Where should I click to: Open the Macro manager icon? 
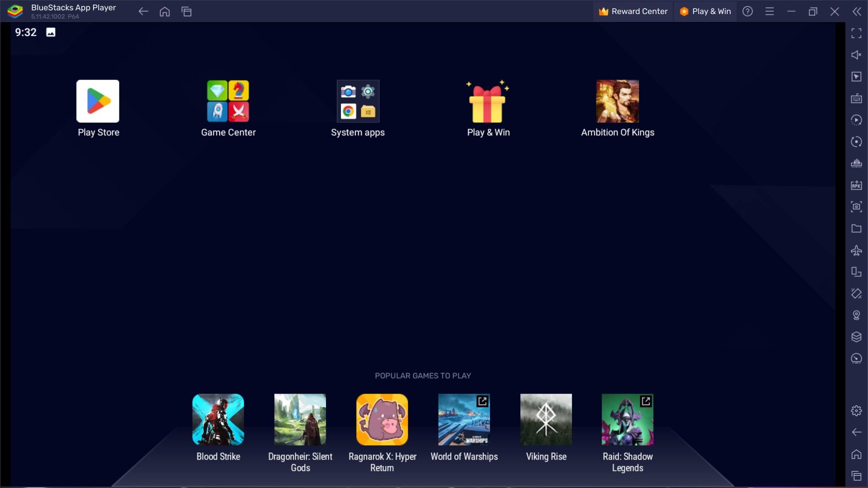[856, 163]
